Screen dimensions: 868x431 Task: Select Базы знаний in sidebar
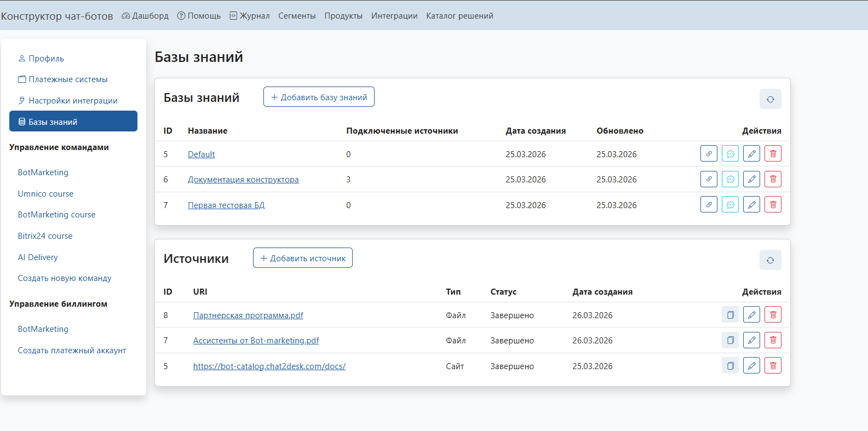(x=73, y=122)
